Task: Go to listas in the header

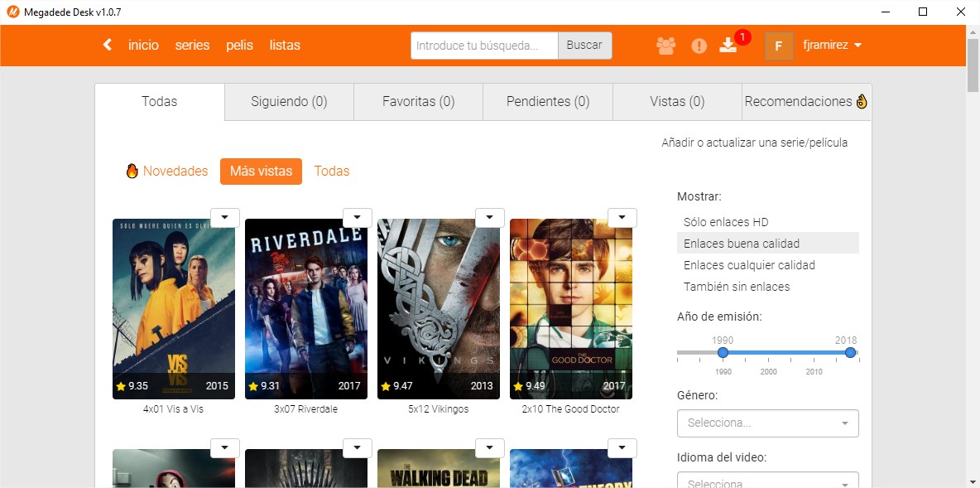Action: point(285,45)
